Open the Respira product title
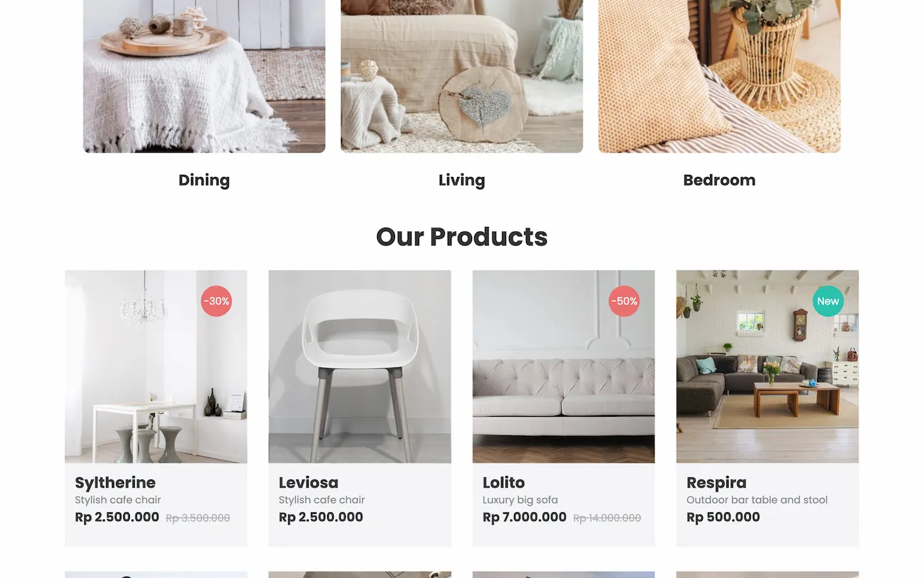Viewport: 924px width, 578px height. [717, 483]
